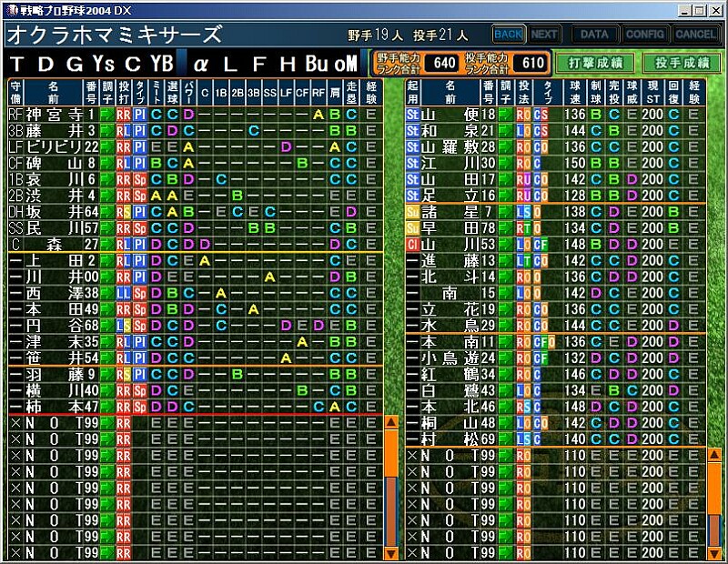The height and width of the screenshot is (564, 728).
Task: Click the St role badge beside 江川
Action: point(412,164)
